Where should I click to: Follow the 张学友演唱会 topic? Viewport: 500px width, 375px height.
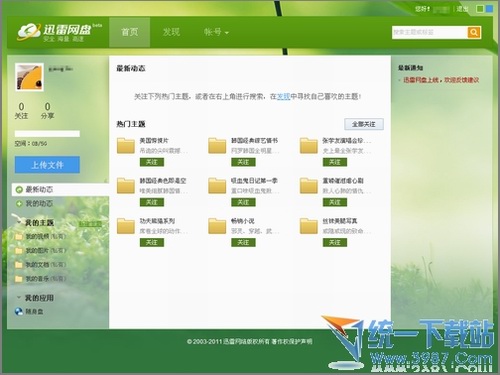[335, 162]
